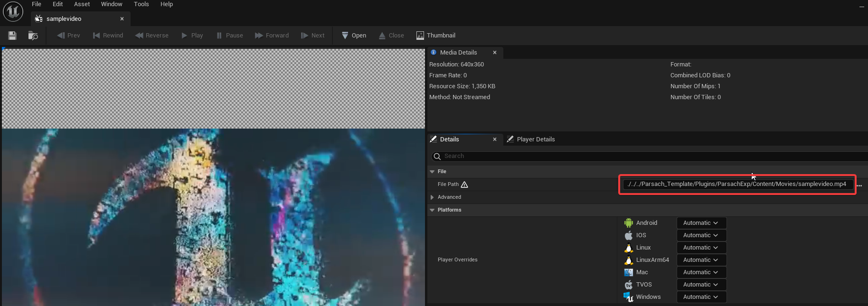The image size is (868, 306).
Task: Collapse the Platforms section
Action: click(432, 210)
